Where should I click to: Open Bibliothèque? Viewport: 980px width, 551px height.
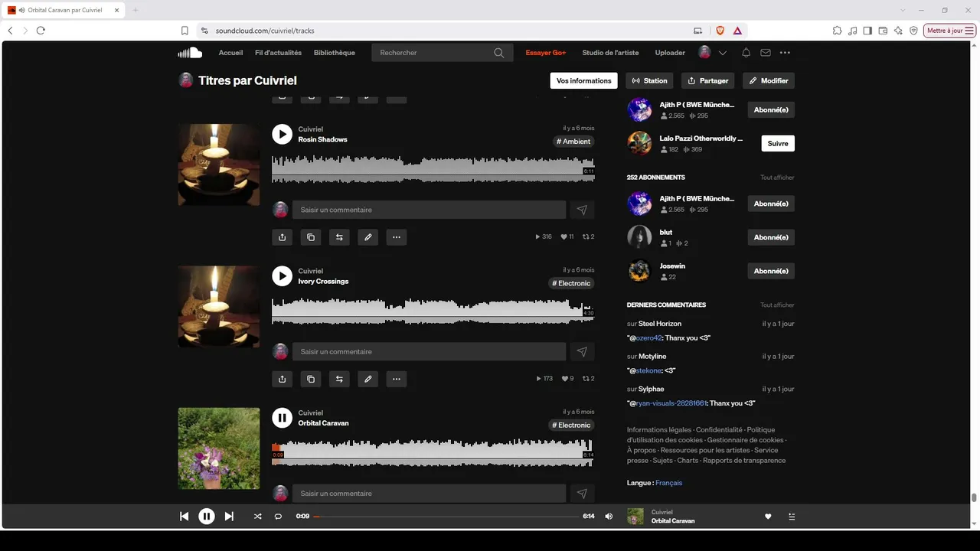pyautogui.click(x=335, y=53)
